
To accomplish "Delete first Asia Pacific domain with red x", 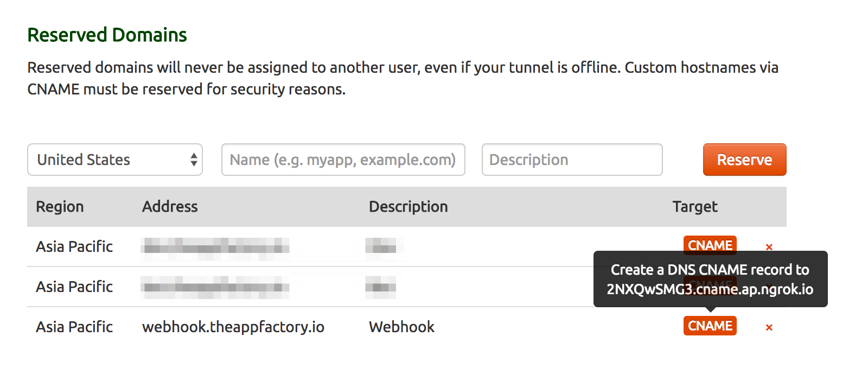I will pyautogui.click(x=769, y=247).
